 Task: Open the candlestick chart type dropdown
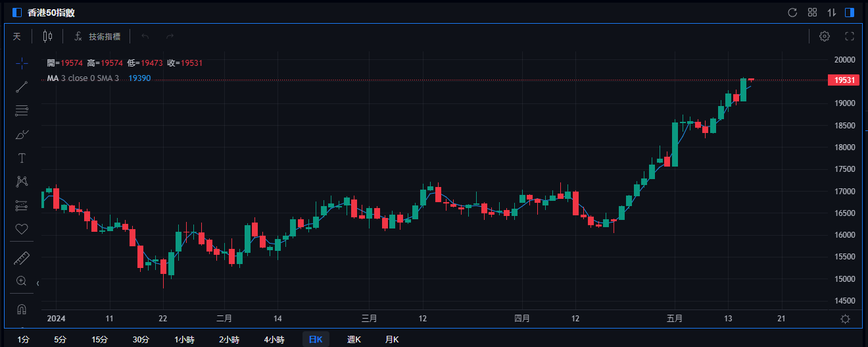click(47, 36)
